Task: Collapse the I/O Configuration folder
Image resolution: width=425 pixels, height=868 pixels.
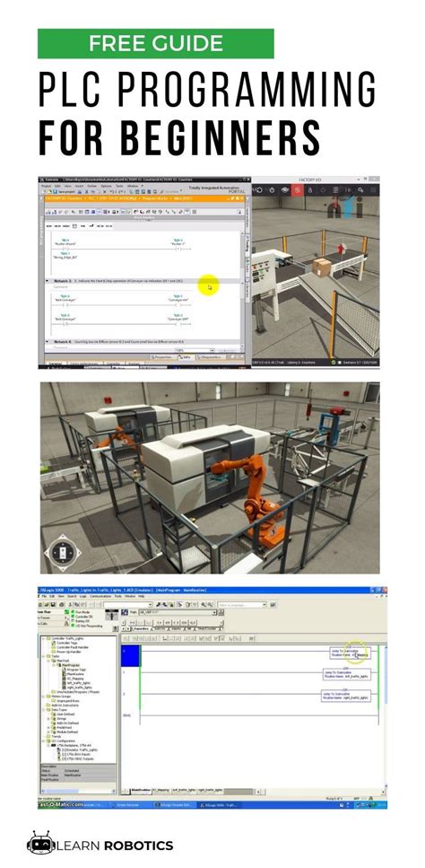Action: click(x=43, y=741)
